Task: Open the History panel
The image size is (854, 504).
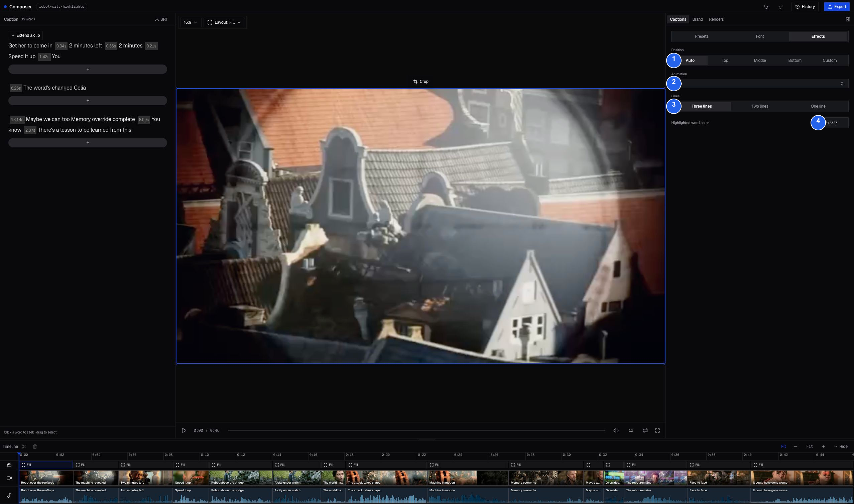Action: (x=805, y=7)
